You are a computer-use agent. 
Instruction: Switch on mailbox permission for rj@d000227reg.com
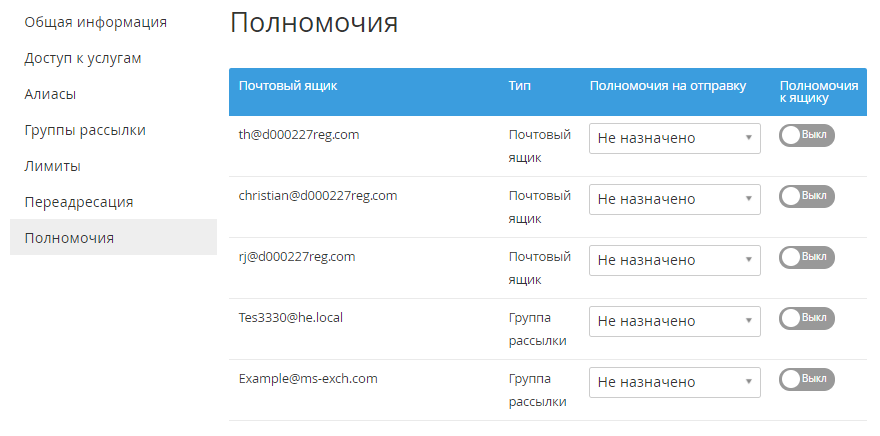[x=806, y=258]
